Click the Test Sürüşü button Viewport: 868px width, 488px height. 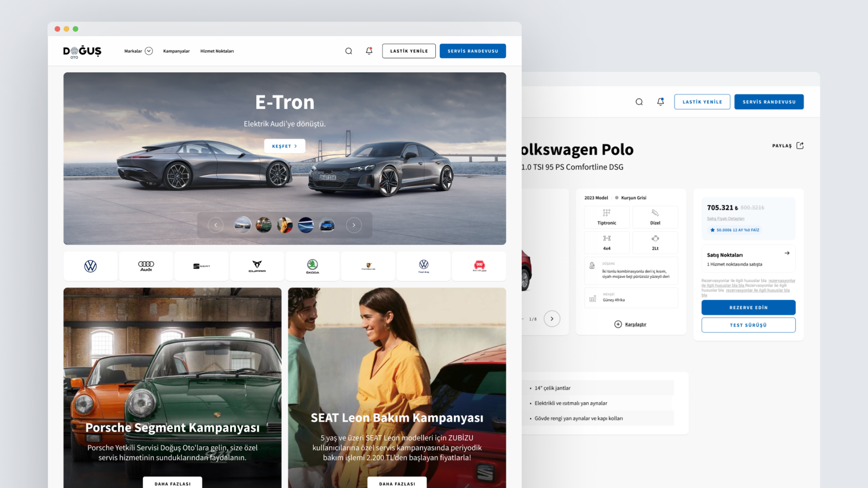(x=748, y=325)
